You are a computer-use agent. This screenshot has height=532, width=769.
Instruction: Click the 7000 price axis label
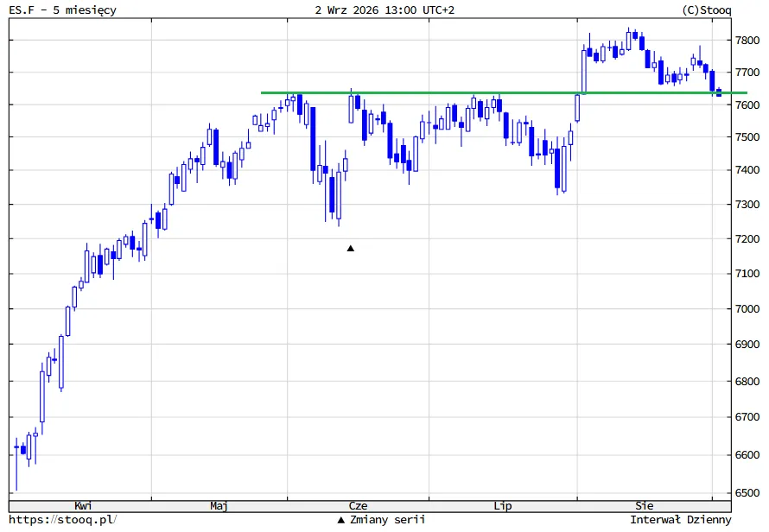coord(747,309)
